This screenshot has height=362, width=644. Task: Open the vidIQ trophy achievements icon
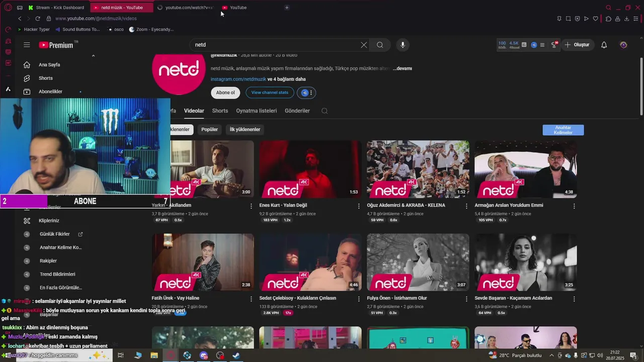coord(554,45)
